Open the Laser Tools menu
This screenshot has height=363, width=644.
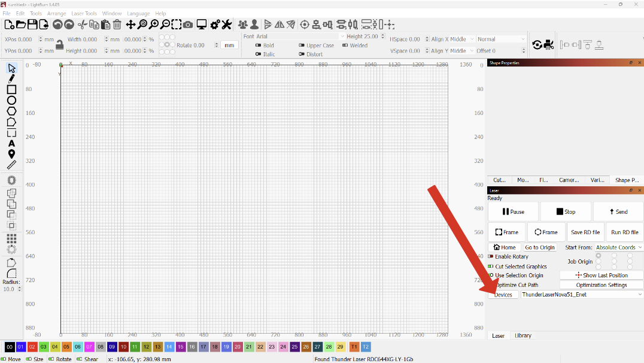pos(84,14)
